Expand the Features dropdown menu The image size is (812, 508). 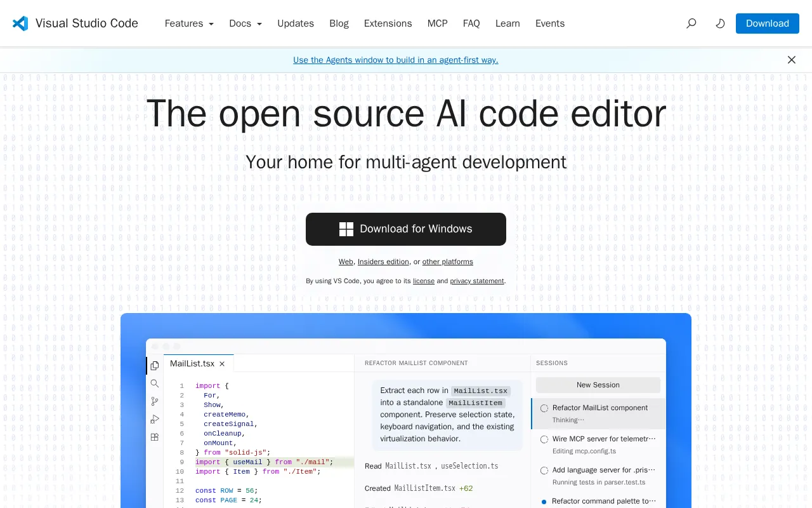click(x=189, y=23)
